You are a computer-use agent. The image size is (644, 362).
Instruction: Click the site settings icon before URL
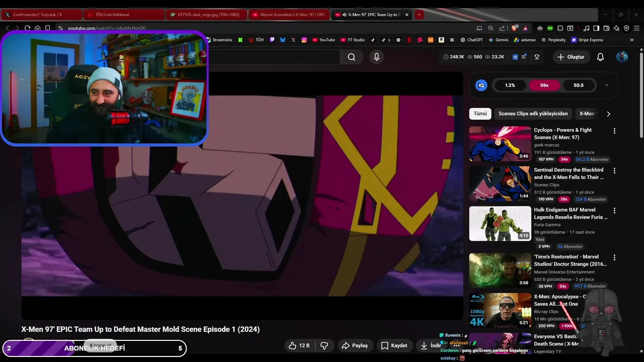point(60,28)
